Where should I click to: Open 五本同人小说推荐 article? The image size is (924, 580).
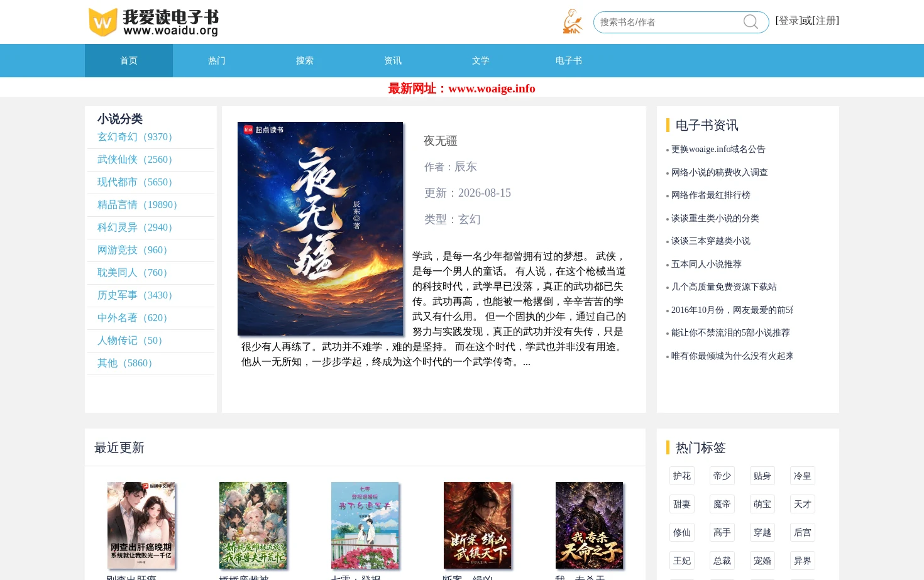coord(706,264)
